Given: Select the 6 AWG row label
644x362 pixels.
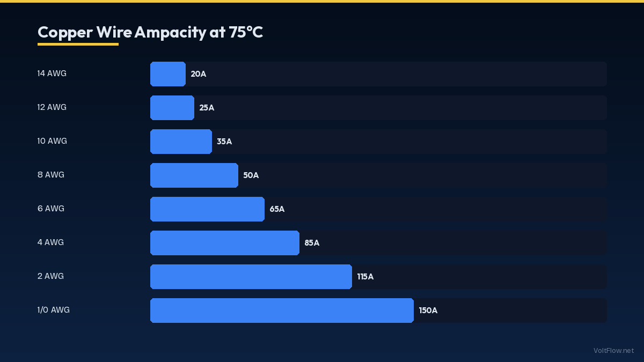Looking at the screenshot, I should pyautogui.click(x=51, y=209).
